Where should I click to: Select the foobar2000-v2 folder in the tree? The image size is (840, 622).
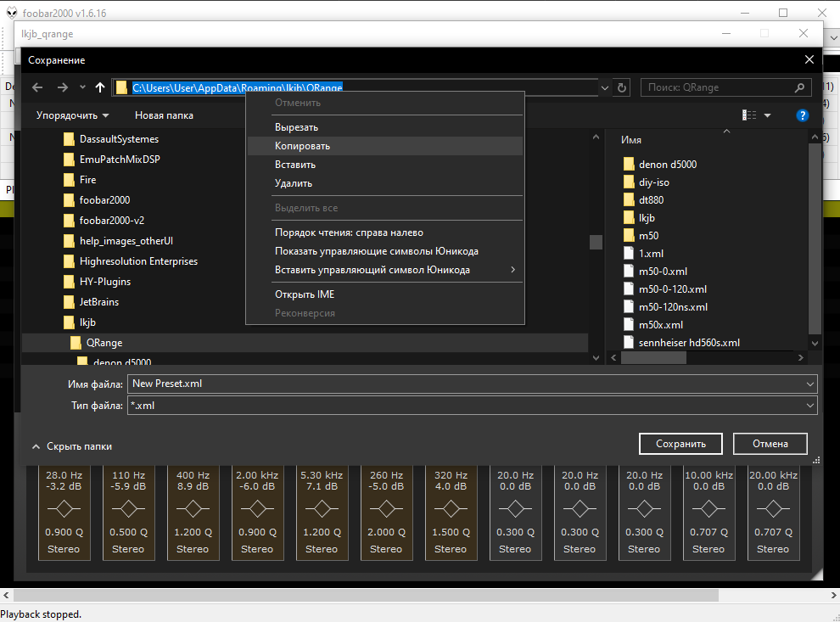(x=111, y=221)
